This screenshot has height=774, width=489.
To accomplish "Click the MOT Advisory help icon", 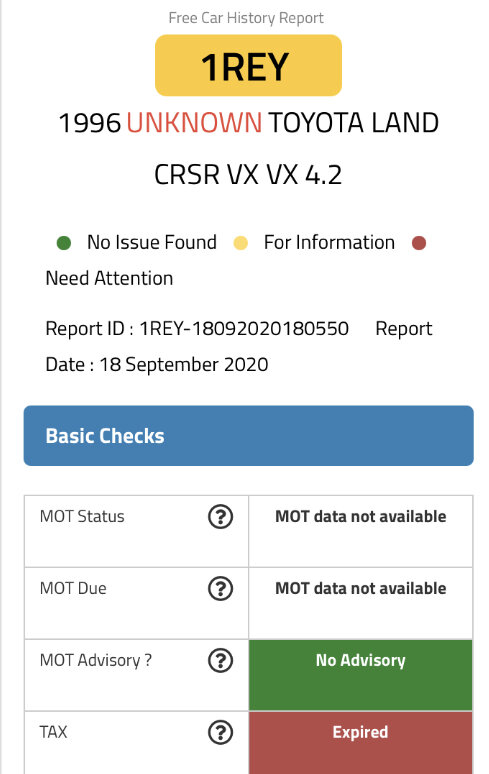I will [220, 660].
